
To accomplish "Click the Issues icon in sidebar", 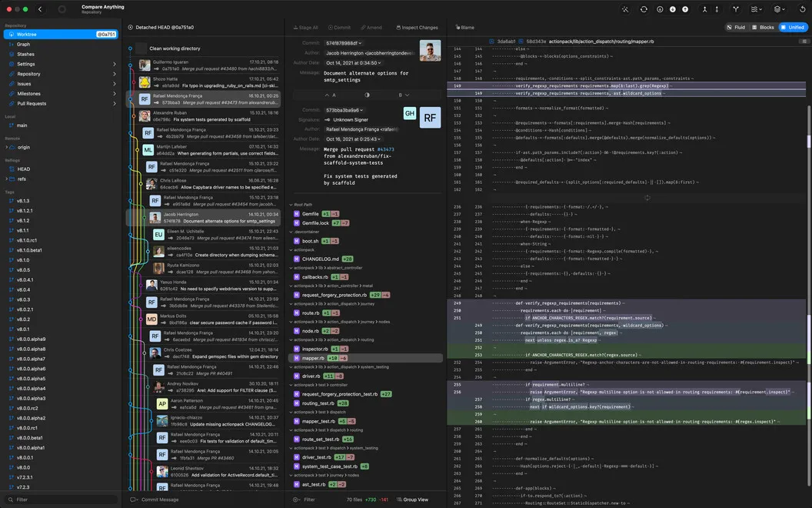I will [12, 83].
